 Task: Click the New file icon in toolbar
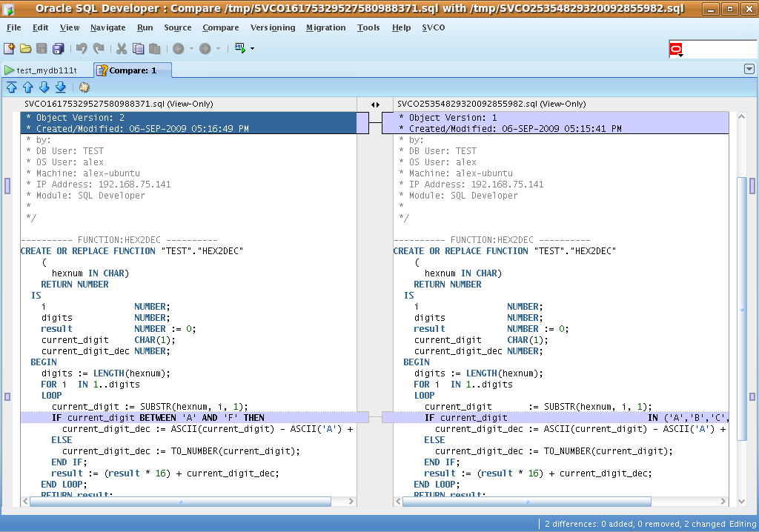pos(10,49)
